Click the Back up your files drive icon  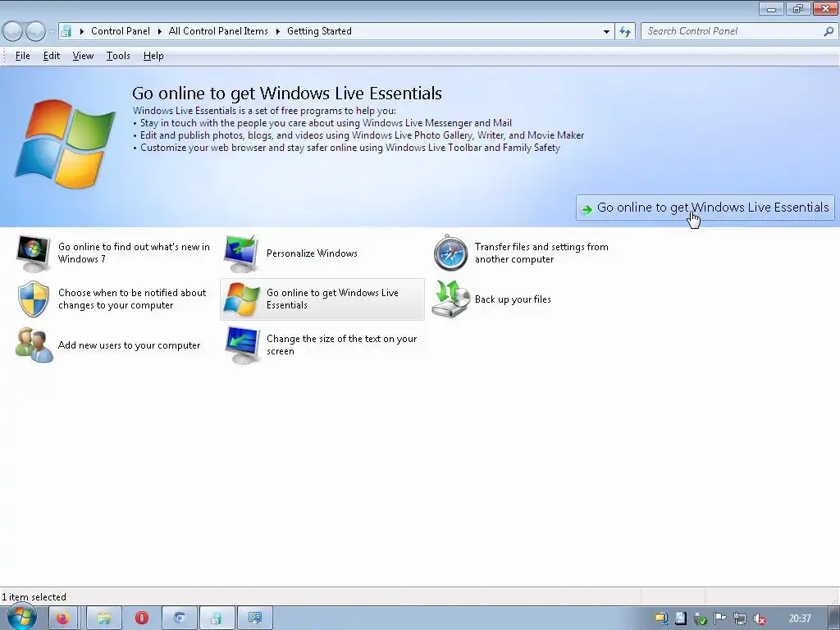coord(450,299)
